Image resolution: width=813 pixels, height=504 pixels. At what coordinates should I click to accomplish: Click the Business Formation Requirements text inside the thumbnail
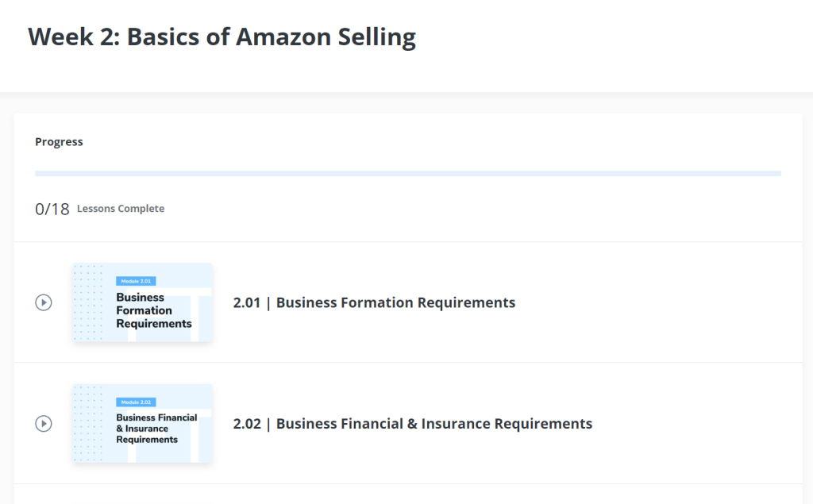[154, 310]
